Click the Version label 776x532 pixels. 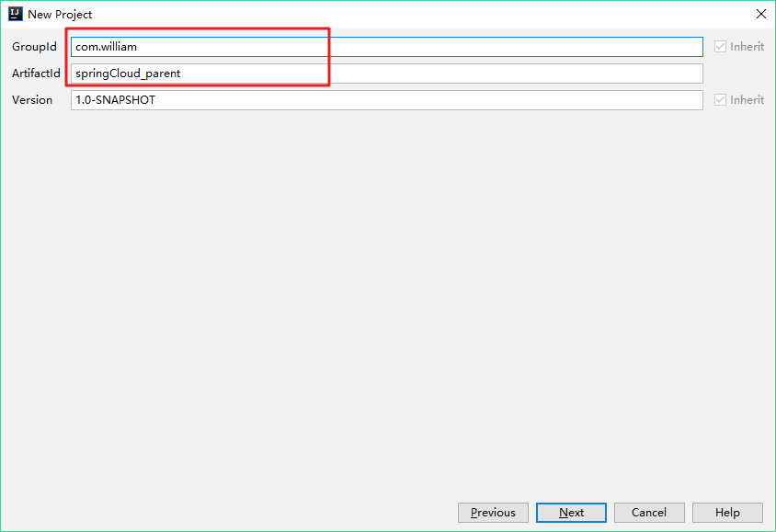(x=31, y=100)
